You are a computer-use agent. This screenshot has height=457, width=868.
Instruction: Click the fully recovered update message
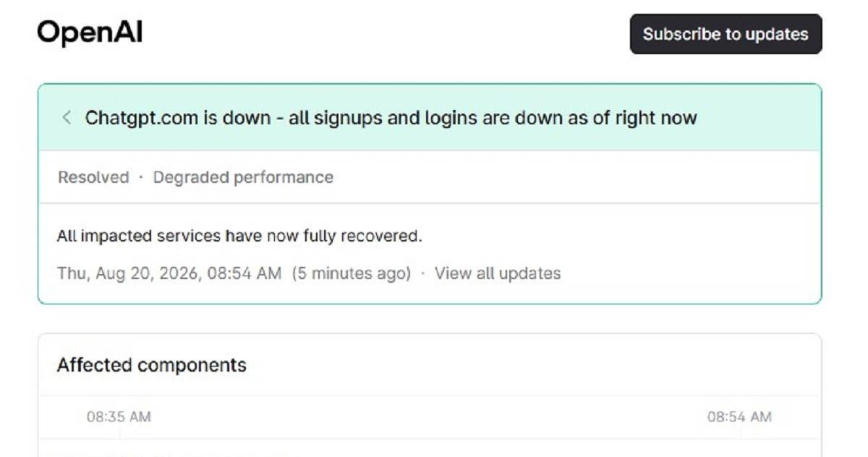239,236
